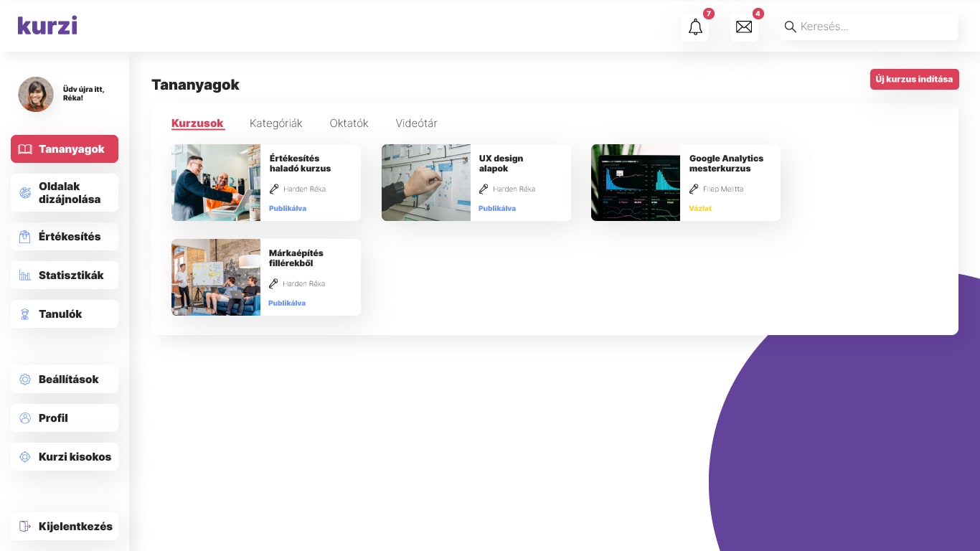Image resolution: width=980 pixels, height=551 pixels.
Task: Open the Oldalak dizájnolása label in the sidebar
Action: [70, 192]
